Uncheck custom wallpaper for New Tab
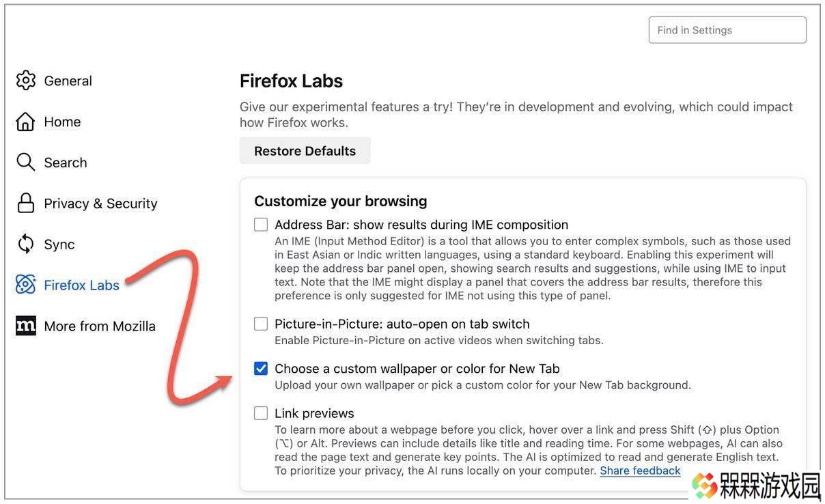The height and width of the screenshot is (504, 825). [x=261, y=369]
